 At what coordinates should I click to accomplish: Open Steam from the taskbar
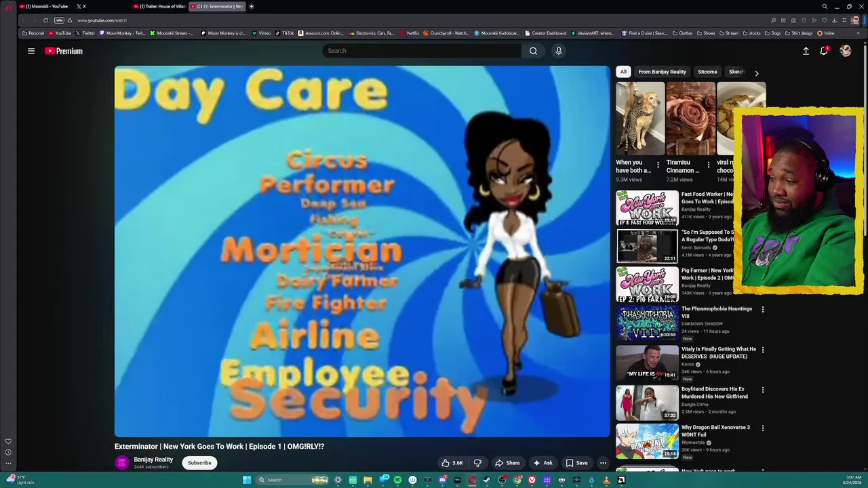pyautogui.click(x=486, y=480)
